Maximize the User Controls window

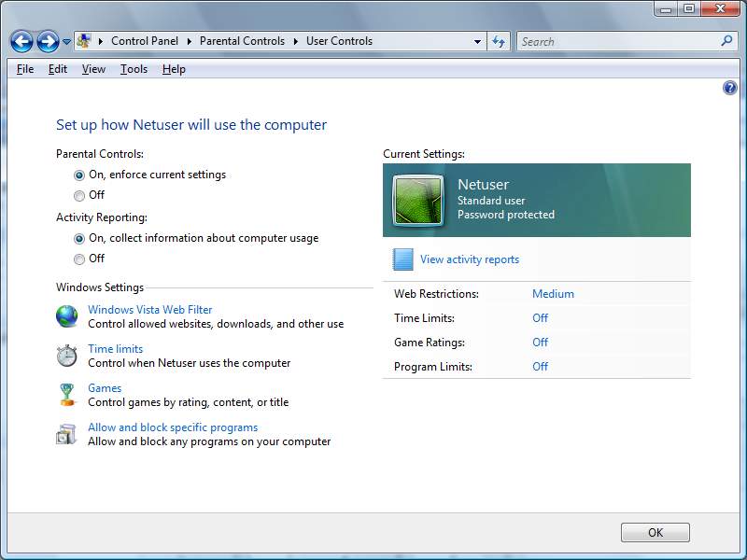[x=689, y=9]
